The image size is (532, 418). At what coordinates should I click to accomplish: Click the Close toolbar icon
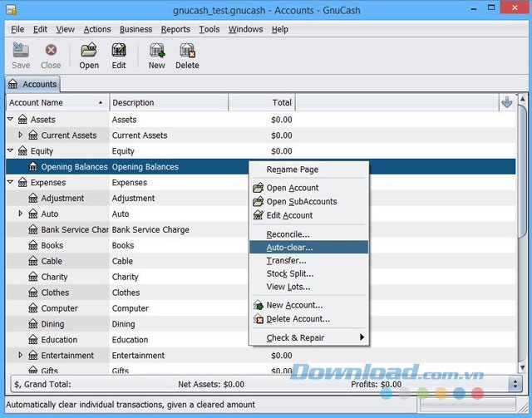click(51, 52)
